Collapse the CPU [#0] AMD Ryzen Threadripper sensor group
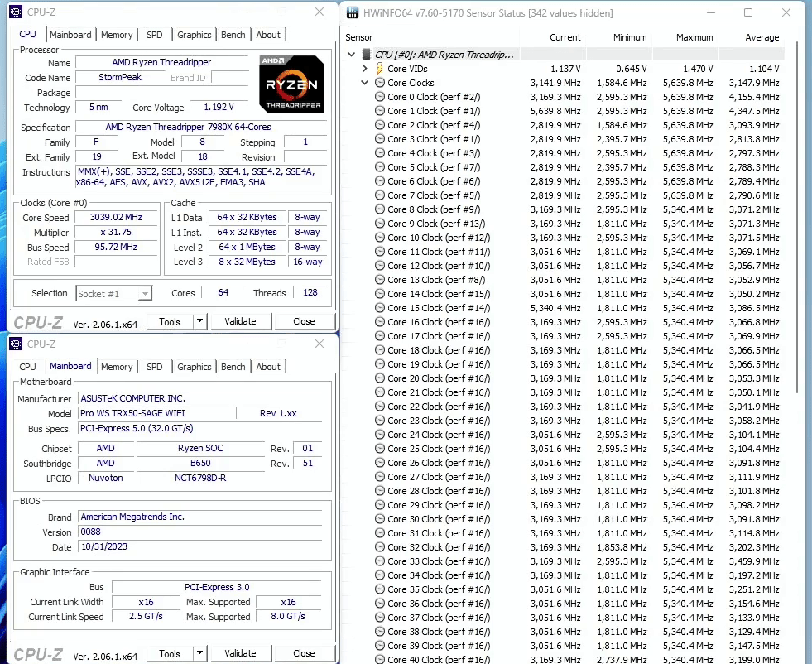This screenshot has height=664, width=812. [352, 54]
